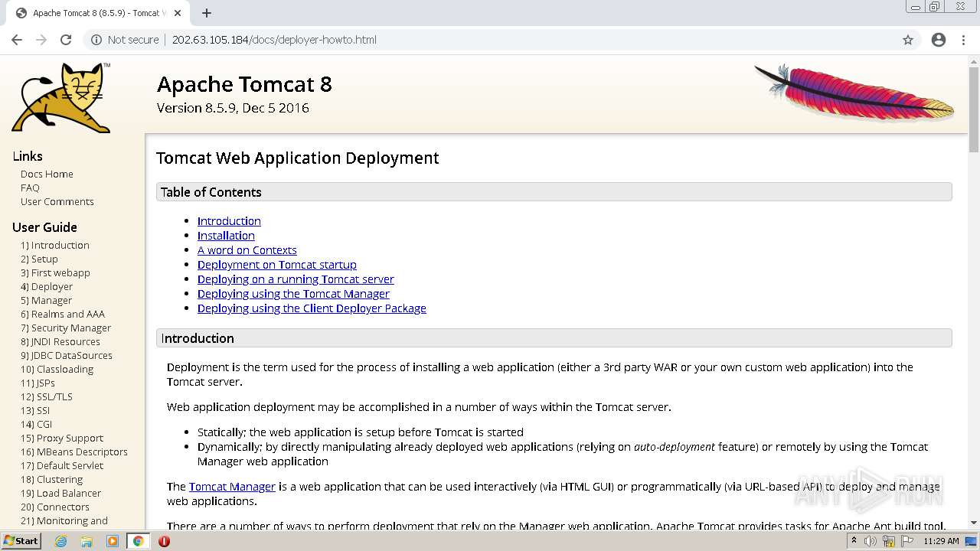Open 21) Monitoring and guide

click(64, 520)
